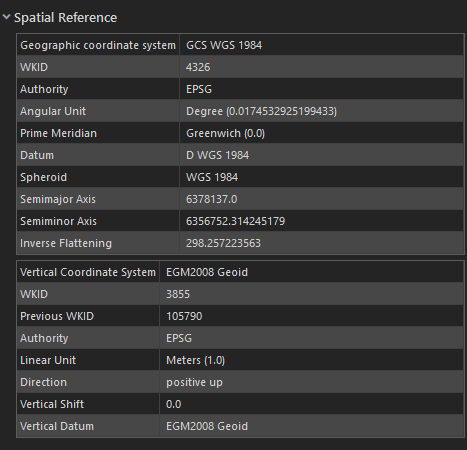The width and height of the screenshot is (467, 450).
Task: Select the GCS WGS 1984 value
Action: (x=224, y=45)
